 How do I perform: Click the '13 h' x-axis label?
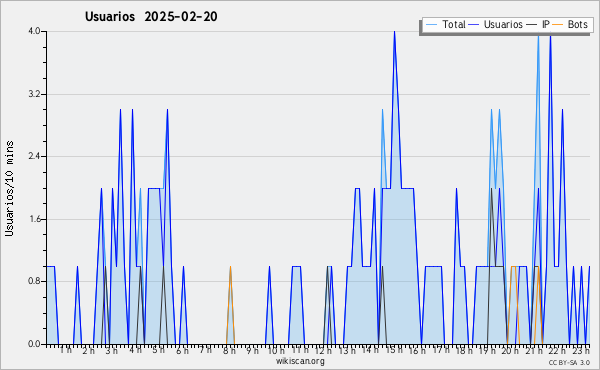click(x=347, y=351)
